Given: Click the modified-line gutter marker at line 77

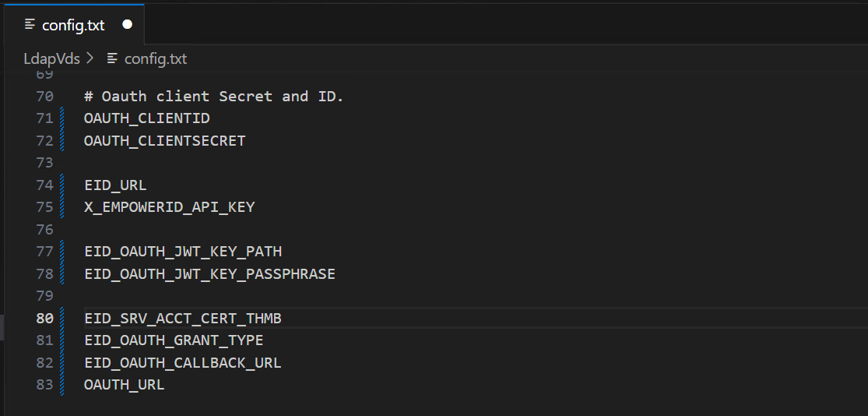Looking at the screenshot, I should 62,252.
